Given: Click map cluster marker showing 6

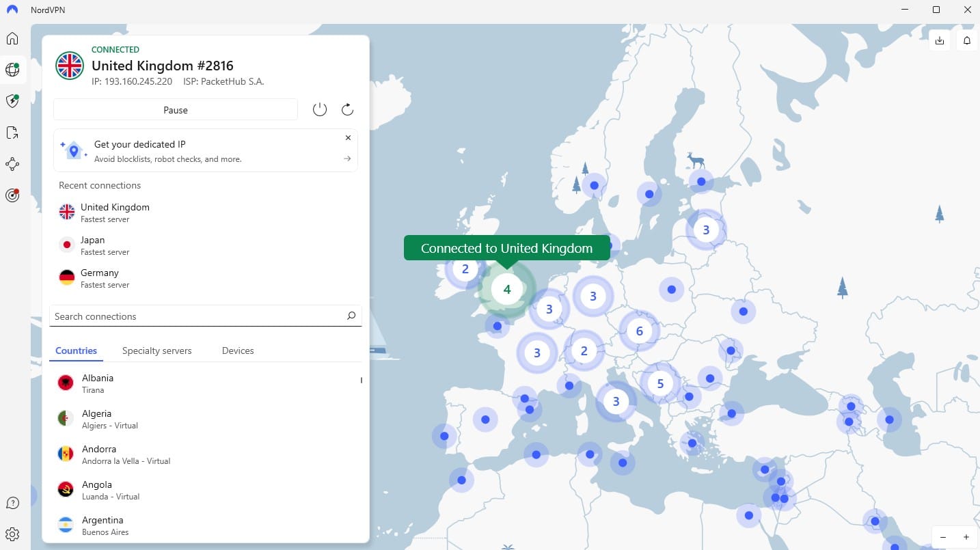Looking at the screenshot, I should [x=640, y=331].
